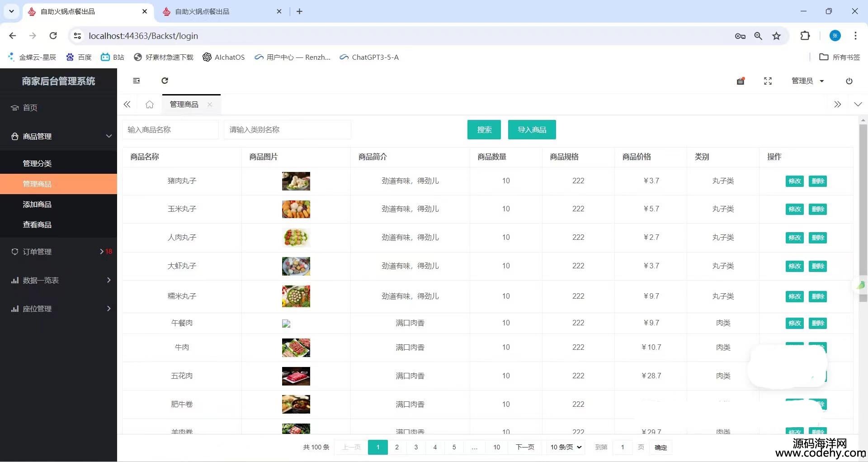Open 管理分类 in the sidebar
The height and width of the screenshot is (462, 868).
[58, 163]
